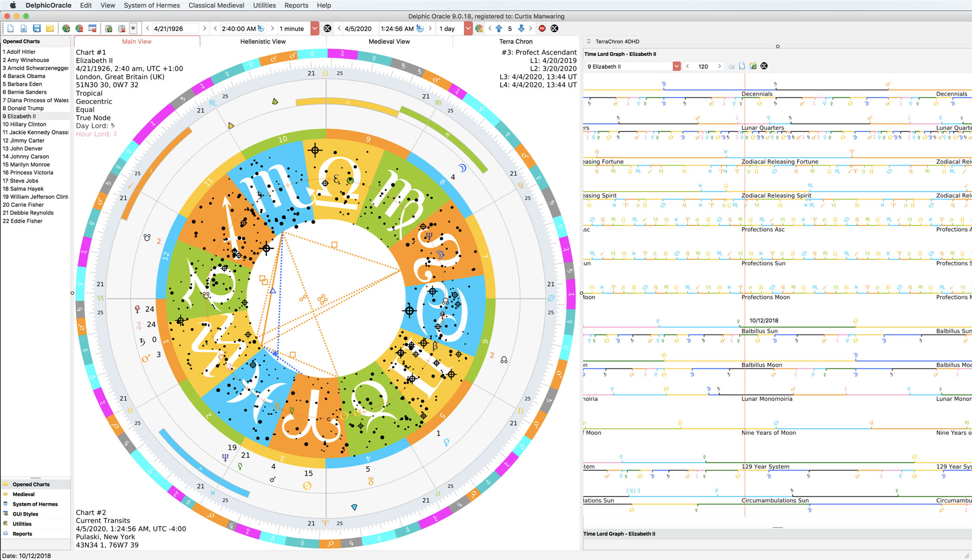This screenshot has height=560, width=972.
Task: Click the green check wheel icon in Time Lord Graph
Action: point(753,66)
